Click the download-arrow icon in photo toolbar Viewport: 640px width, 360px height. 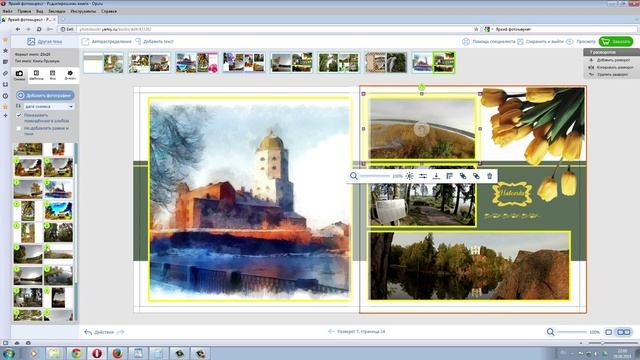click(436, 176)
